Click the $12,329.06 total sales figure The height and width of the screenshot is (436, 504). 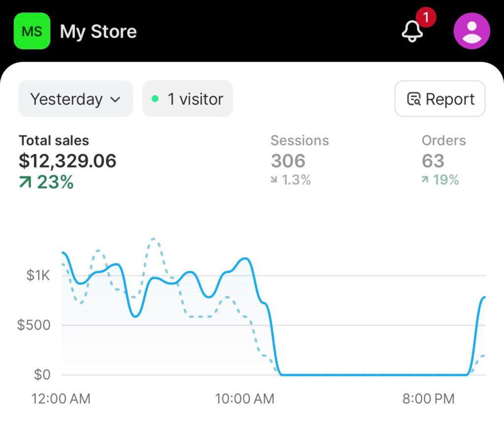[x=67, y=161]
